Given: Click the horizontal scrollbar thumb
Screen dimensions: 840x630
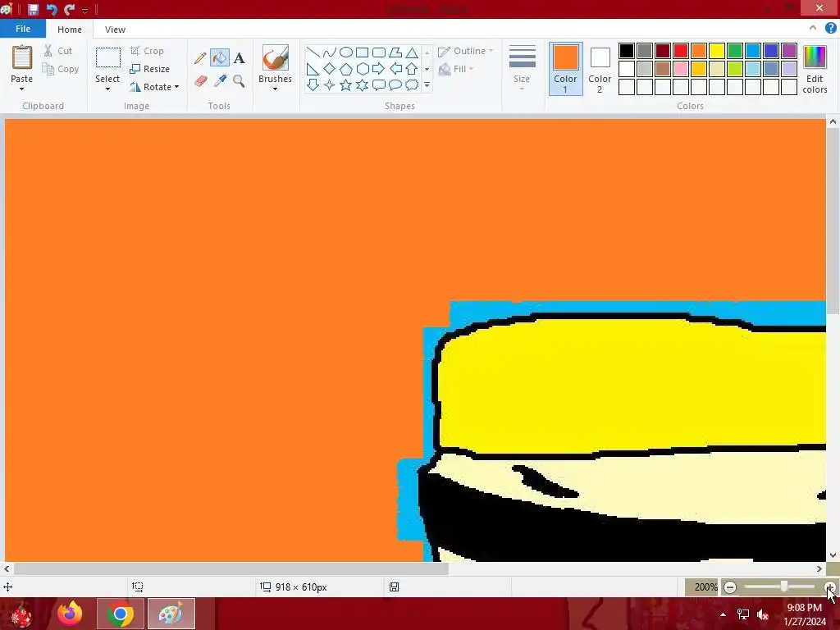Looking at the screenshot, I should tap(231, 569).
